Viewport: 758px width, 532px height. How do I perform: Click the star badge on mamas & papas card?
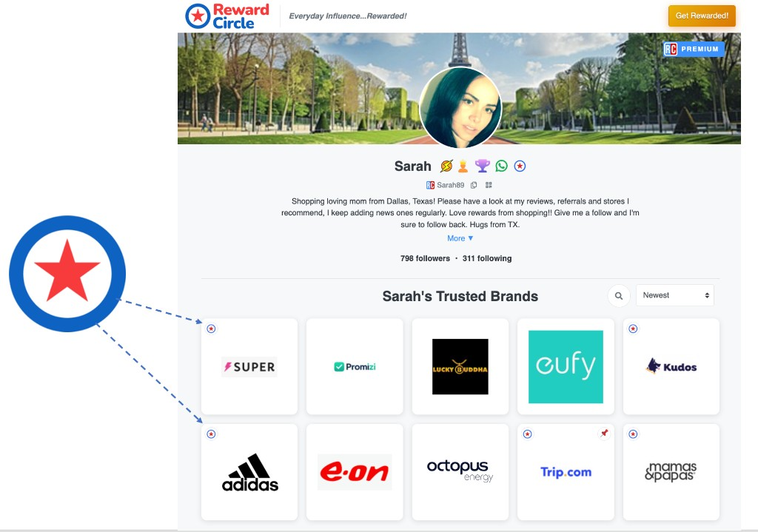[x=634, y=434]
